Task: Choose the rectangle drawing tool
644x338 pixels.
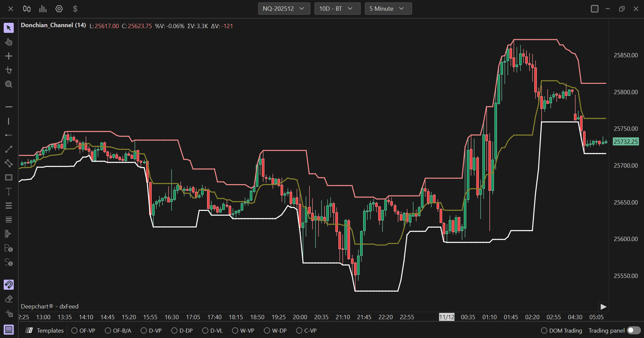Action: pyautogui.click(x=9, y=177)
